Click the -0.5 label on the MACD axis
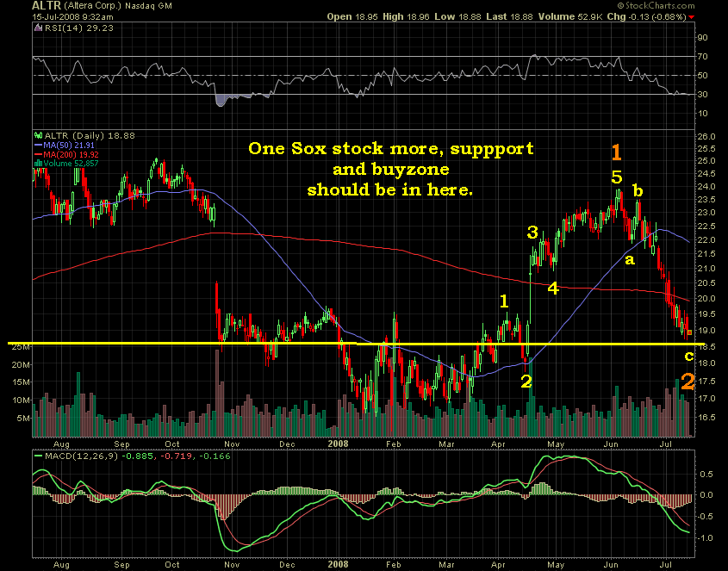The width and height of the screenshot is (728, 571). pyautogui.click(x=706, y=516)
